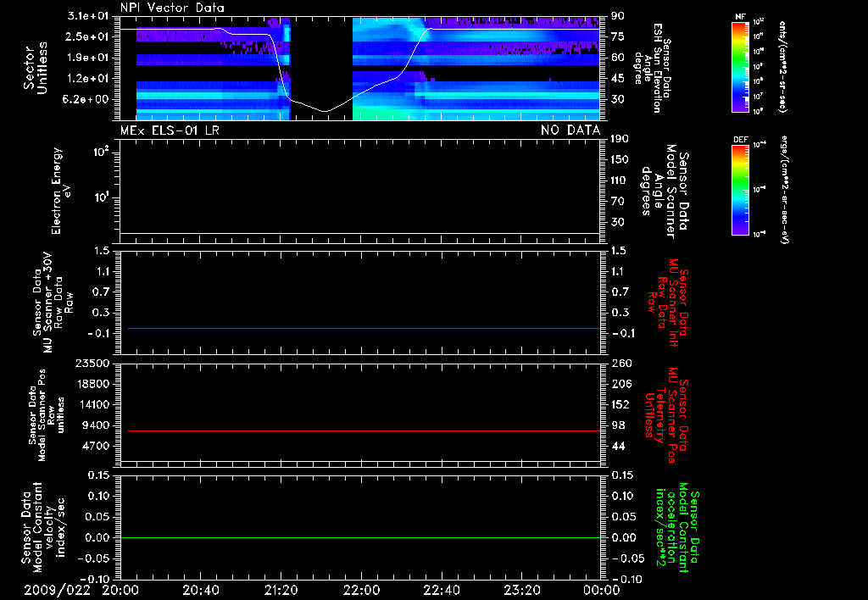868x600 pixels.
Task: Click the NF color scale bar
Action: (x=741, y=66)
